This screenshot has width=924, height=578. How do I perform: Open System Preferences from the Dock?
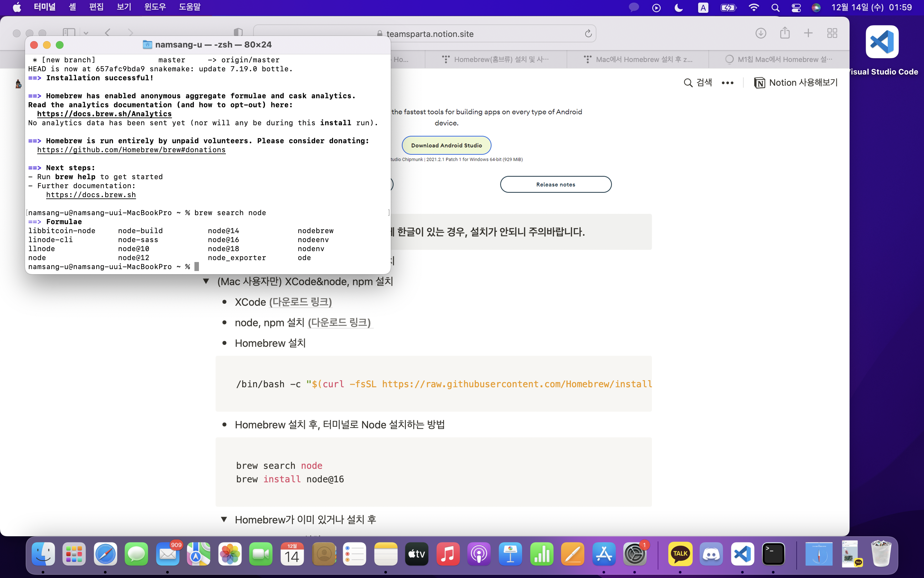coord(635,554)
